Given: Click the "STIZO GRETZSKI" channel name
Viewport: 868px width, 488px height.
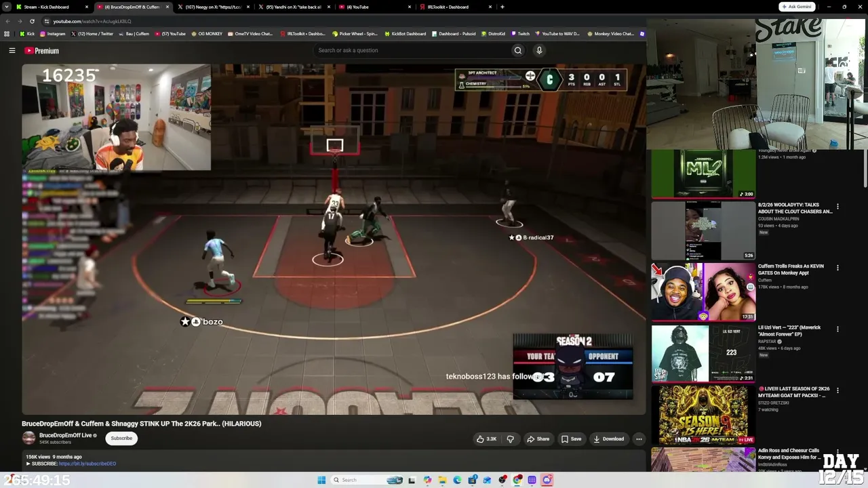Looking at the screenshot, I should [x=774, y=403].
